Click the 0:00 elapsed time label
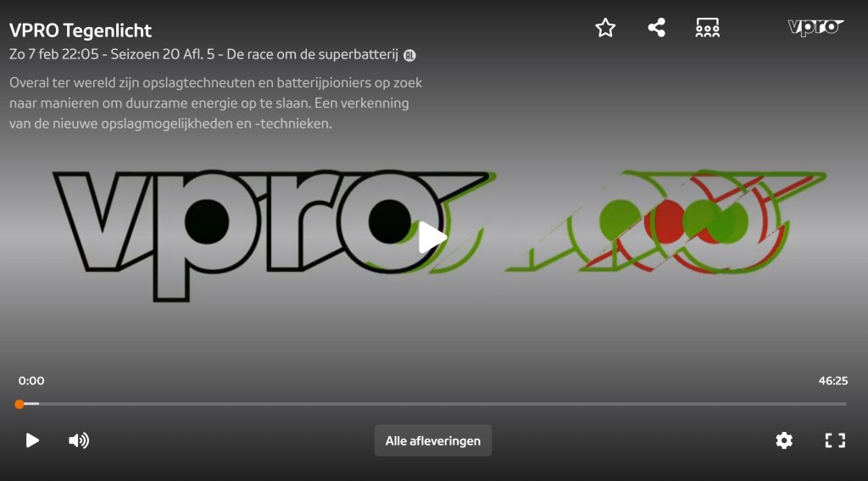 click(x=31, y=381)
